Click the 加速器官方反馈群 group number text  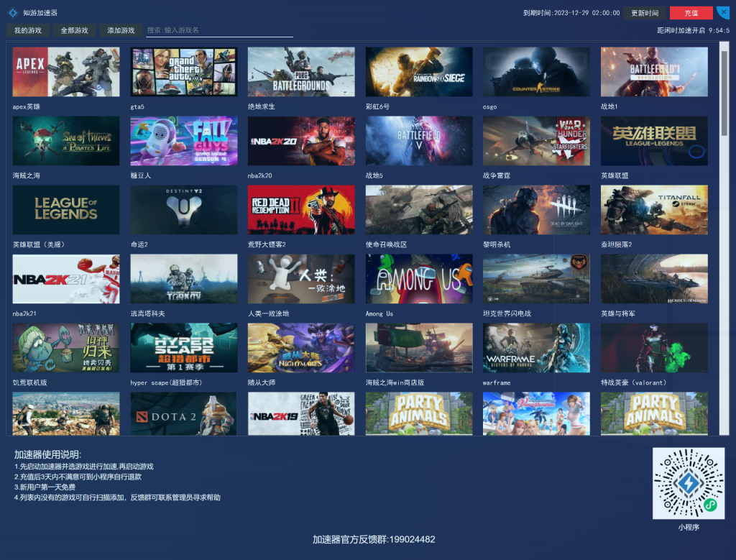[x=374, y=539]
